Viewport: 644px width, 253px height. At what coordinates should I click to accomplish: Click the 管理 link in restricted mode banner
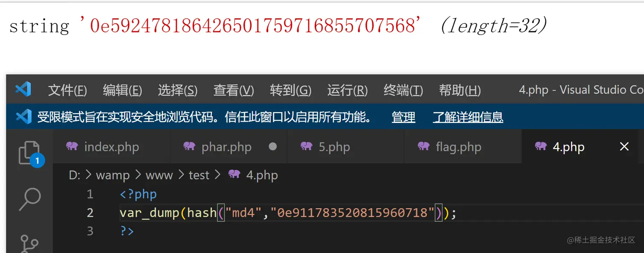click(x=403, y=117)
